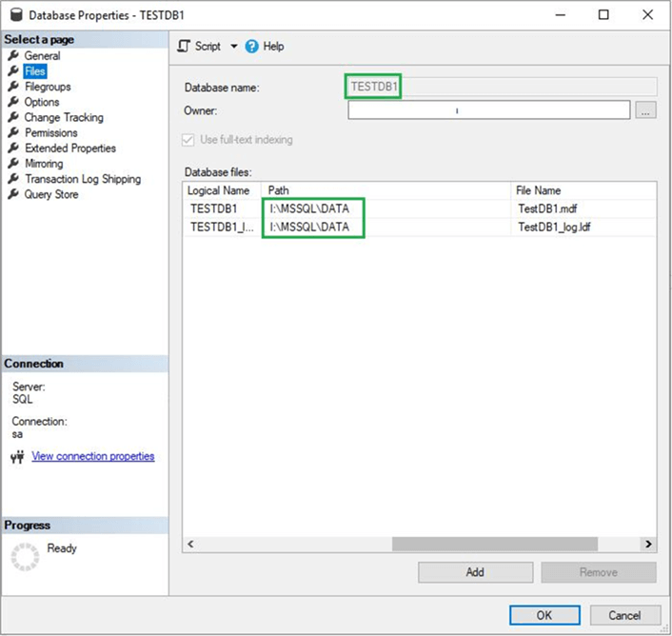The image size is (672, 636).
Task: Click the Add database file button
Action: coord(475,572)
